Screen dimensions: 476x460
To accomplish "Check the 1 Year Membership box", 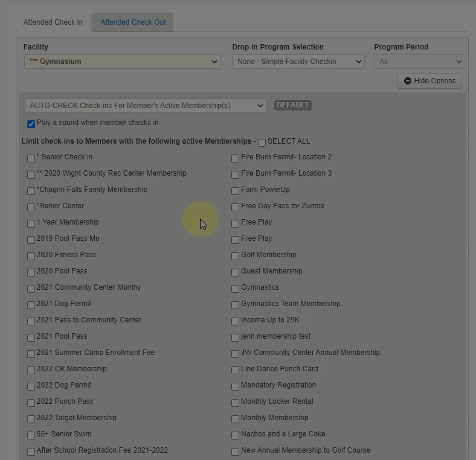I will point(31,223).
